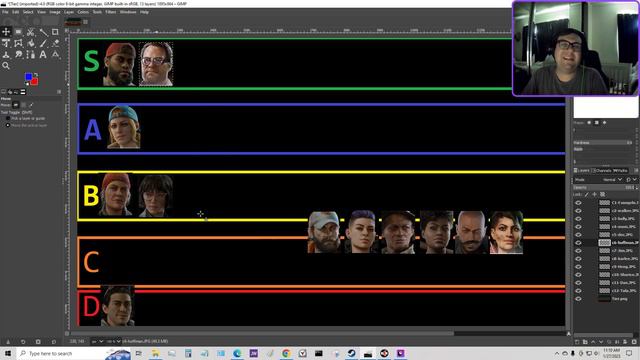Select the Clone stamp tool
The height and width of the screenshot is (360, 640).
(x=6, y=55)
